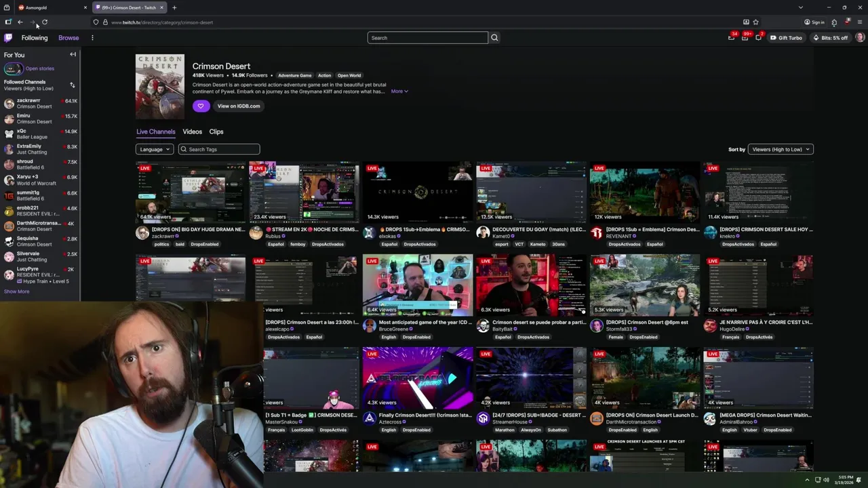Open the three-dot more menu beside Browse
The width and height of the screenshot is (868, 488).
coord(92,38)
